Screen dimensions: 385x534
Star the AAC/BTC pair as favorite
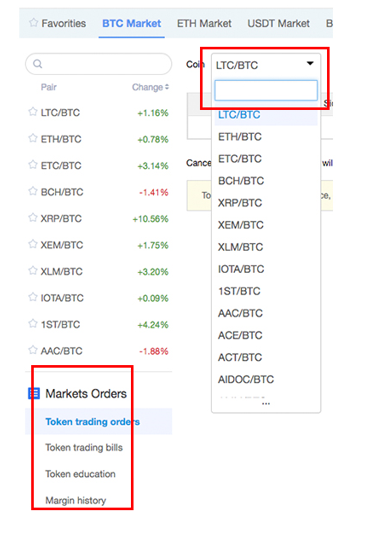[x=33, y=350]
